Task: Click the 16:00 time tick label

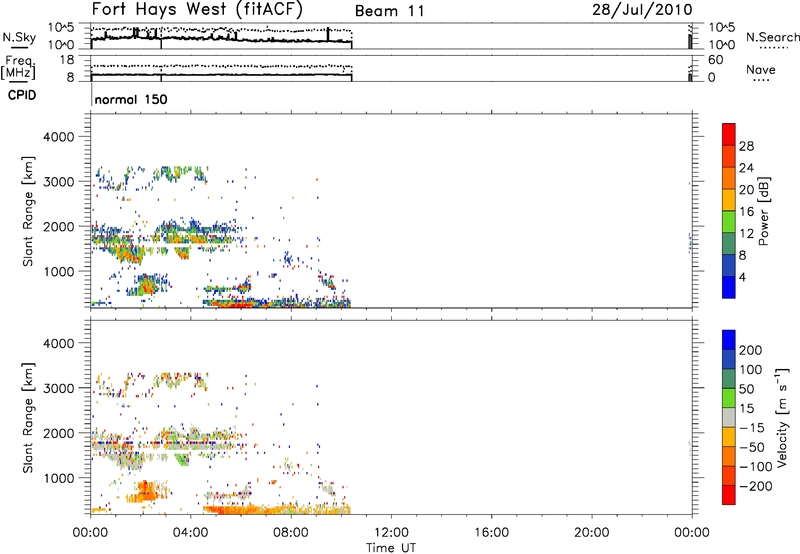Action: (x=491, y=533)
